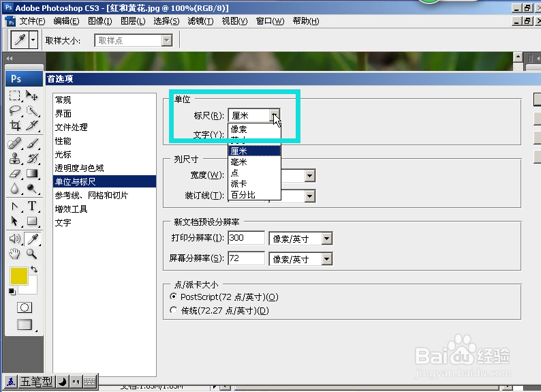This screenshot has width=541, height=392.
Task: Open the 标尺 units dropdown arrow
Action: point(275,115)
